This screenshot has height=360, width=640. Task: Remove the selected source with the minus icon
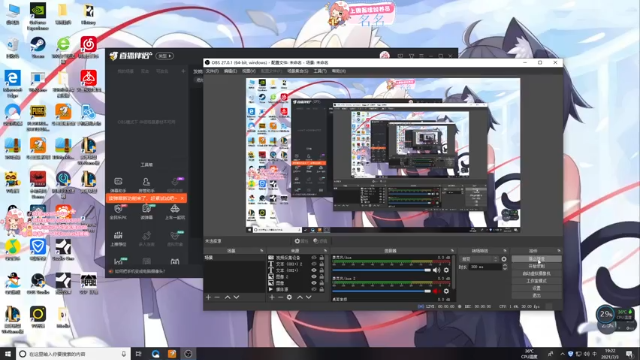280,298
